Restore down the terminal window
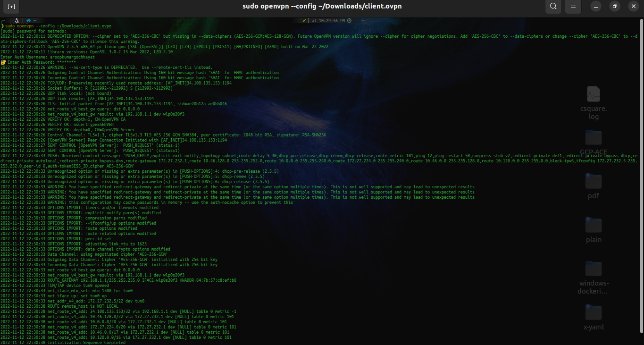The height and width of the screenshot is (345, 644). coord(614,7)
